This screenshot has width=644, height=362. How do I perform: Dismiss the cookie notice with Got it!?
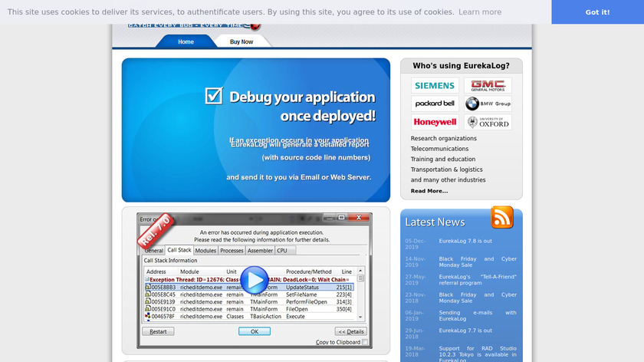tap(597, 12)
